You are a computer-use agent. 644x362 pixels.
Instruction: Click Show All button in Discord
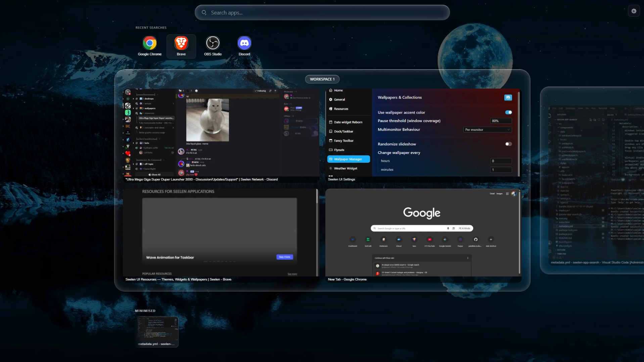click(154, 174)
